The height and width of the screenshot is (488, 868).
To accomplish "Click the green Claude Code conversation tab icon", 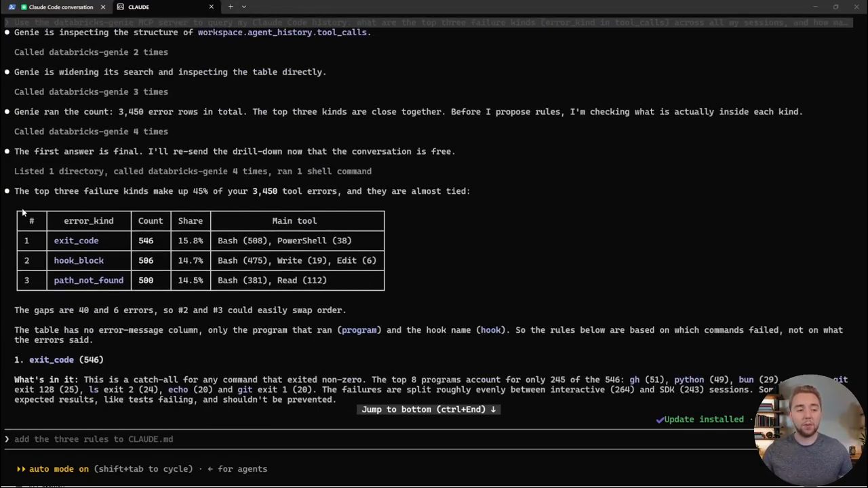I will (24, 7).
